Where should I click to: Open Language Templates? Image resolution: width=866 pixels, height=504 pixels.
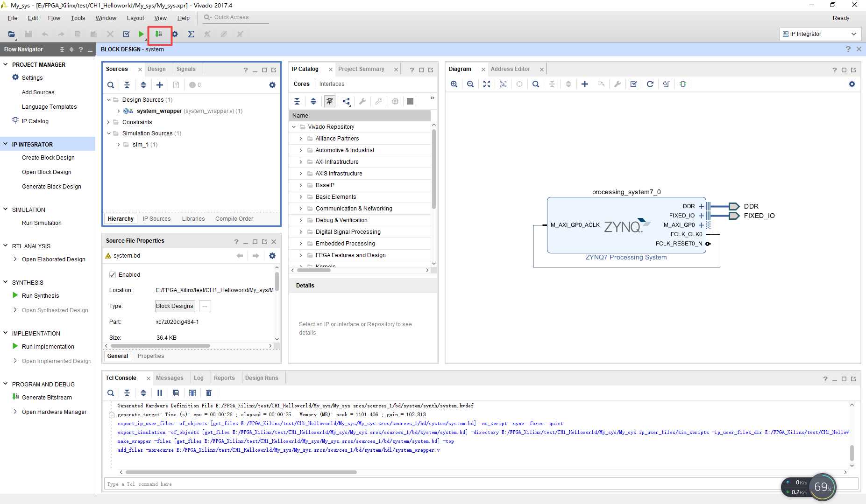pyautogui.click(x=49, y=107)
